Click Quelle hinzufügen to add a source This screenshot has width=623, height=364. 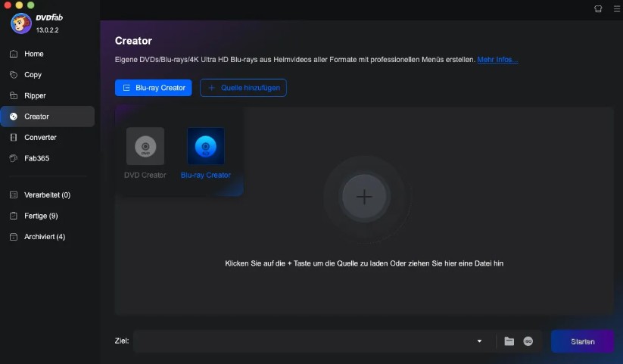[243, 88]
